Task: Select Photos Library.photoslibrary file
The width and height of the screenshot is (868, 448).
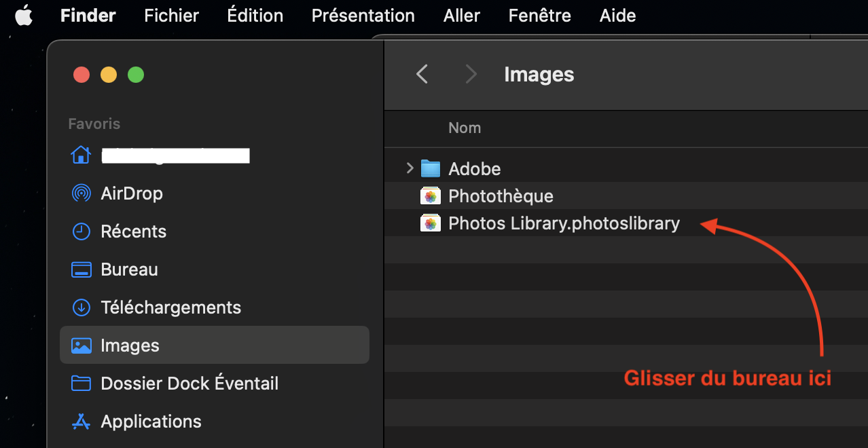Action: [564, 223]
